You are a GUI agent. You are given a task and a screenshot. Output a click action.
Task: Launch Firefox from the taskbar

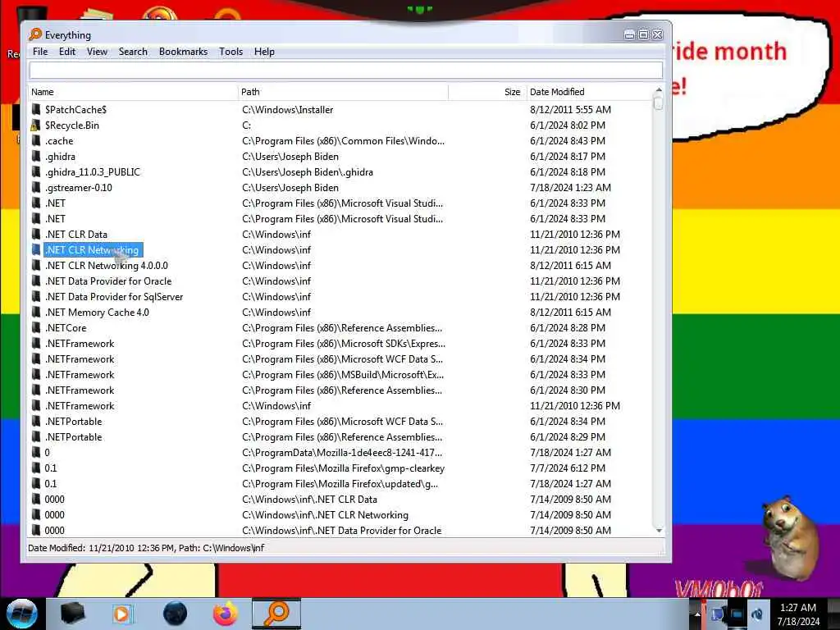226,614
